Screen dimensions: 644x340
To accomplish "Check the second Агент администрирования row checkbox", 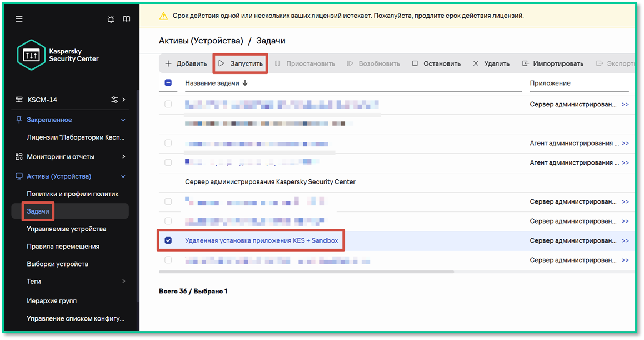I will (x=168, y=162).
